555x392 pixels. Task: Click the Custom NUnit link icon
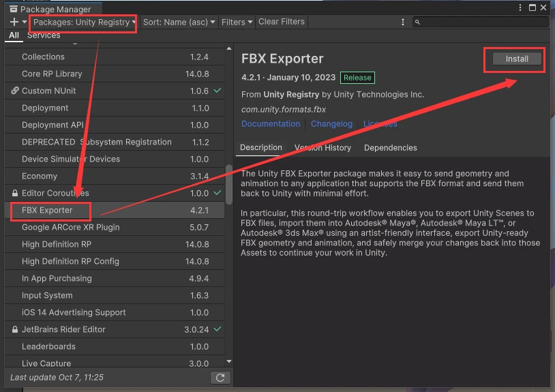15,91
